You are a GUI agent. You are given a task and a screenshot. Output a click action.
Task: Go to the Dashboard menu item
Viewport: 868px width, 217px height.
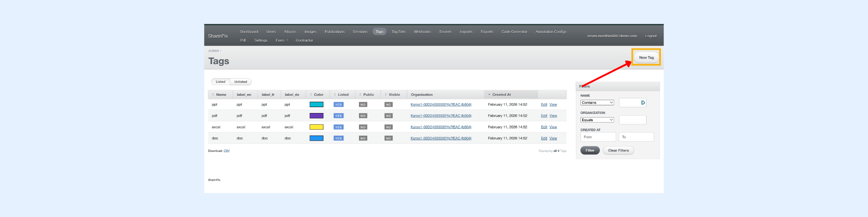(x=249, y=32)
